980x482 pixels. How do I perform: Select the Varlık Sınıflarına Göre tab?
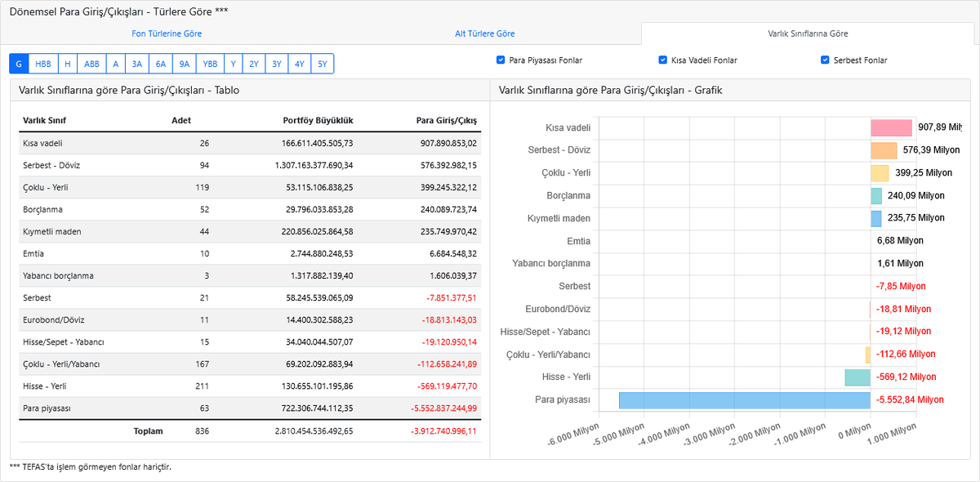(808, 33)
